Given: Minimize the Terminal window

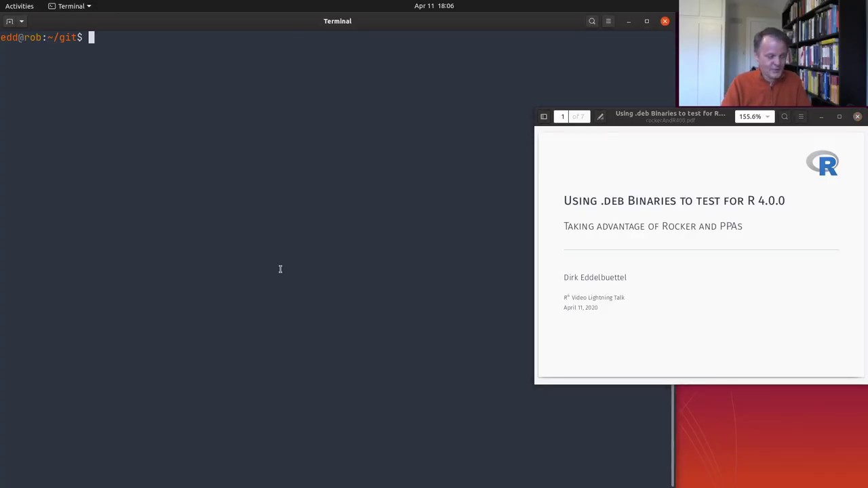Looking at the screenshot, I should pos(629,21).
